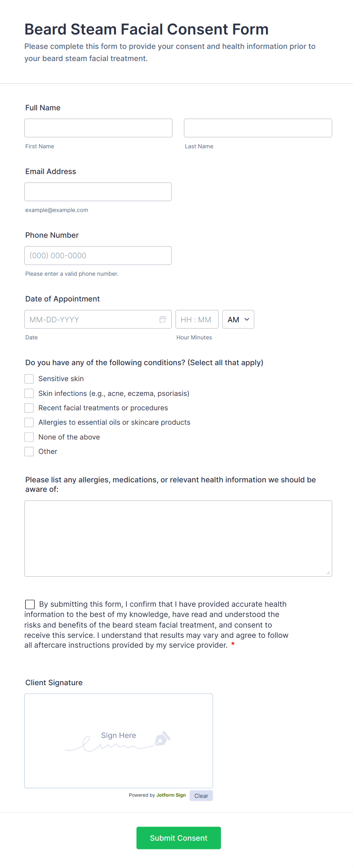Image resolution: width=353 pixels, height=868 pixels.
Task: Click the allergies and medications text area
Action: (x=178, y=538)
